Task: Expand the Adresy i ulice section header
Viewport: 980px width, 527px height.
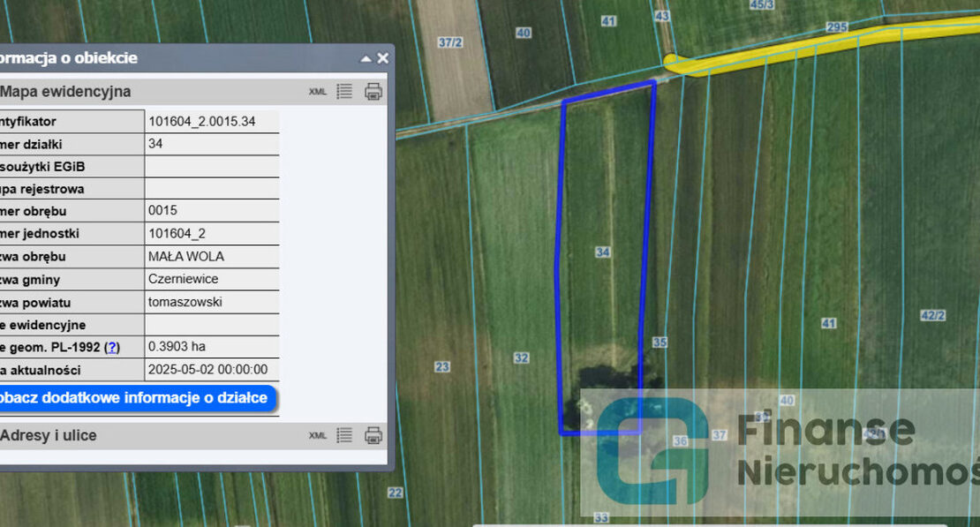Action: [x=49, y=435]
